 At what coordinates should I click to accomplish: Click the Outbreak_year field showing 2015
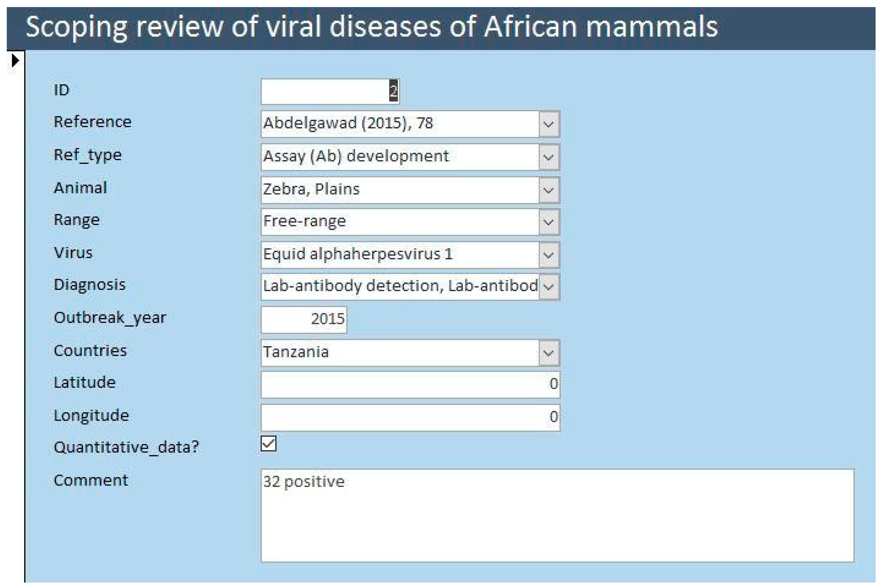tap(304, 319)
